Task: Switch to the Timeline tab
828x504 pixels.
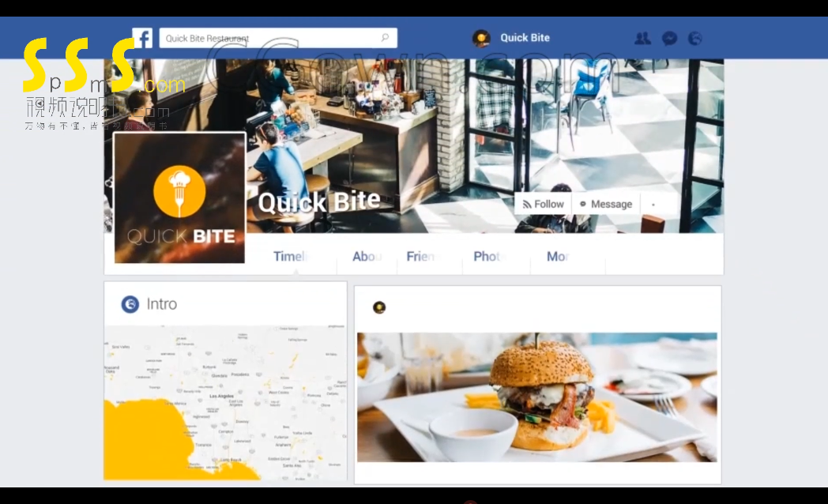Action: pos(291,257)
